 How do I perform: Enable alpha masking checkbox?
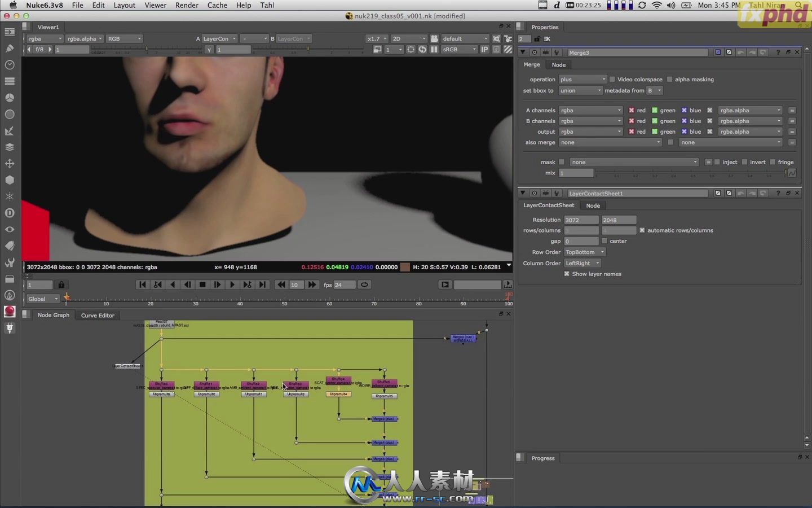click(x=670, y=80)
